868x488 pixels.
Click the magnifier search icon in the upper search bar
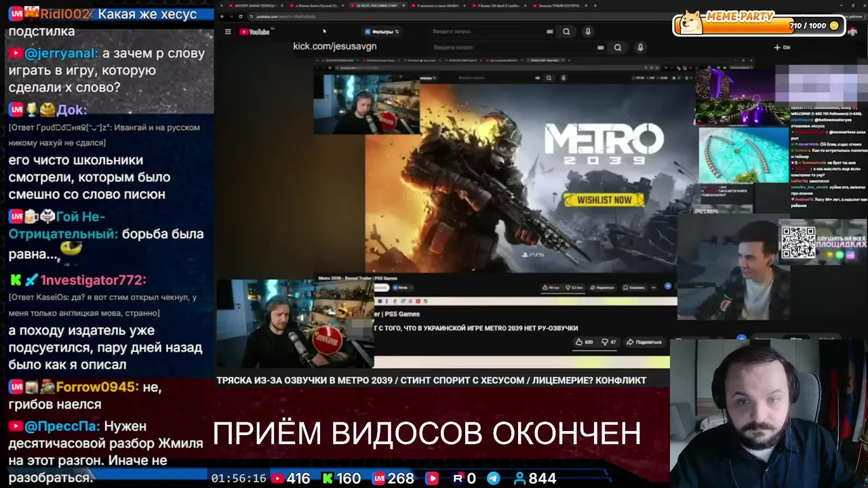(x=566, y=31)
